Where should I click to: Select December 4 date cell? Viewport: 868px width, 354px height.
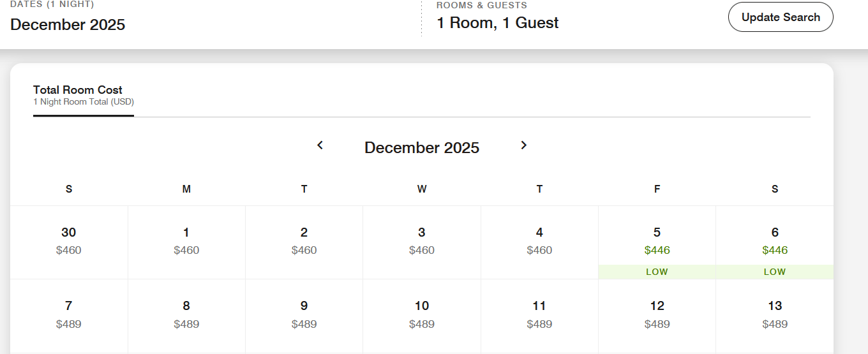(539, 241)
